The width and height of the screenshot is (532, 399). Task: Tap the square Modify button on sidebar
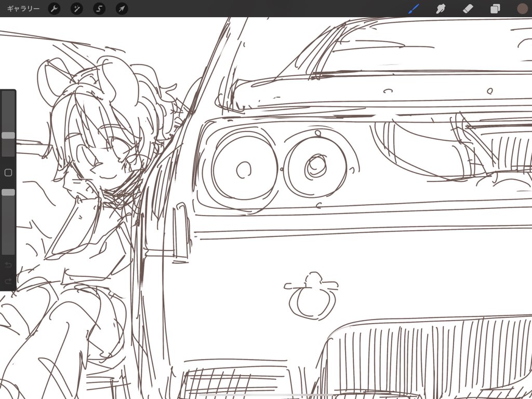[x=8, y=172]
